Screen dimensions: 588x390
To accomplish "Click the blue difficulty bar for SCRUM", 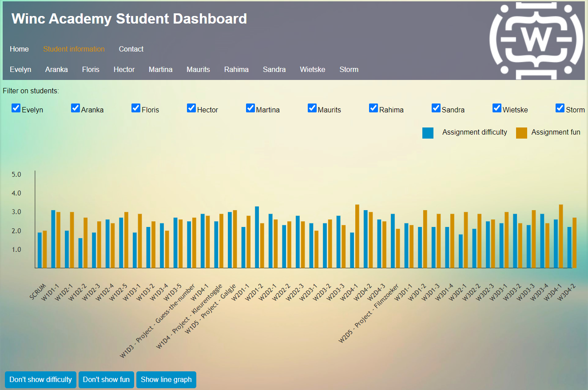I will pos(40,251).
